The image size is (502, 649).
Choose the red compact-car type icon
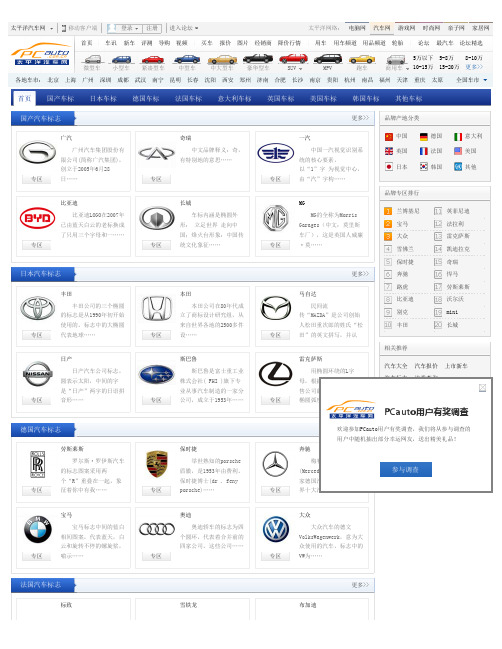click(153, 59)
